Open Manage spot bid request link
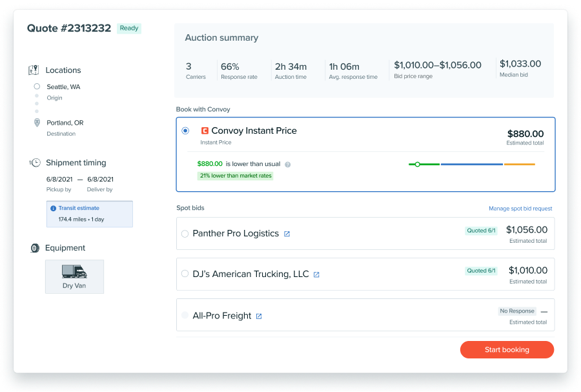 520,209
